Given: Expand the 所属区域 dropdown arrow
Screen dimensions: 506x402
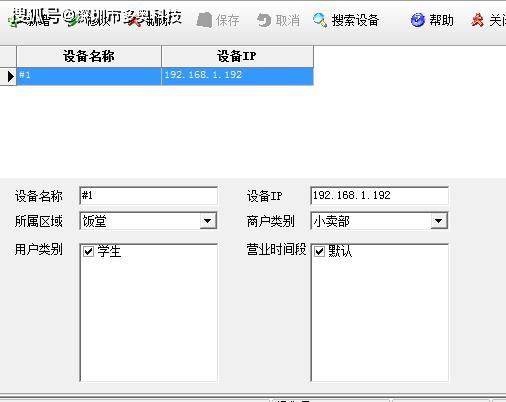Looking at the screenshot, I should pos(207,221).
